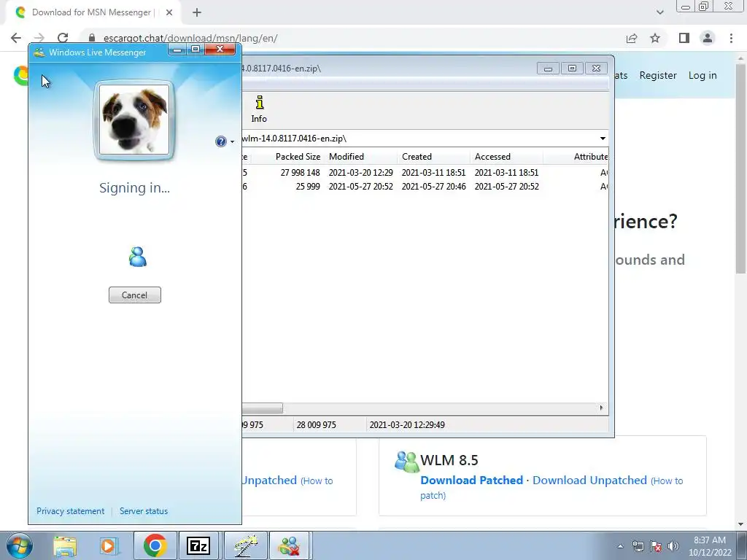Open the Register link on the webpage
Viewport: 747px width, 560px height.
coord(658,75)
